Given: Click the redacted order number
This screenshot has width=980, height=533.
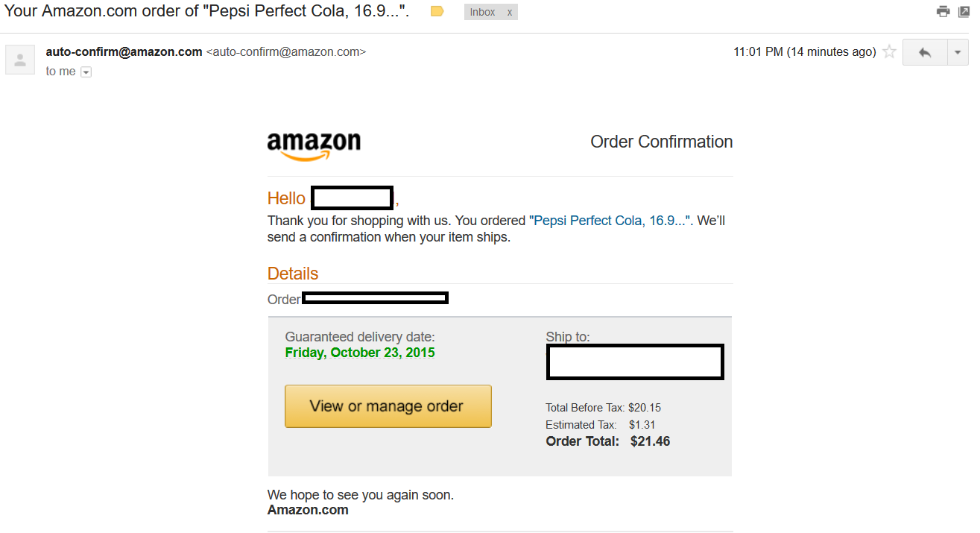Looking at the screenshot, I should point(376,298).
